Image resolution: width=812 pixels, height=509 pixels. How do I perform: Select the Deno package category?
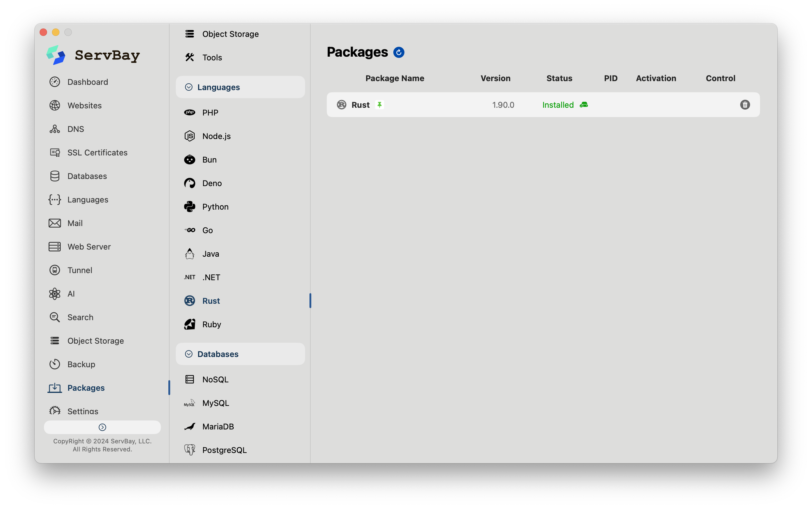coord(212,183)
